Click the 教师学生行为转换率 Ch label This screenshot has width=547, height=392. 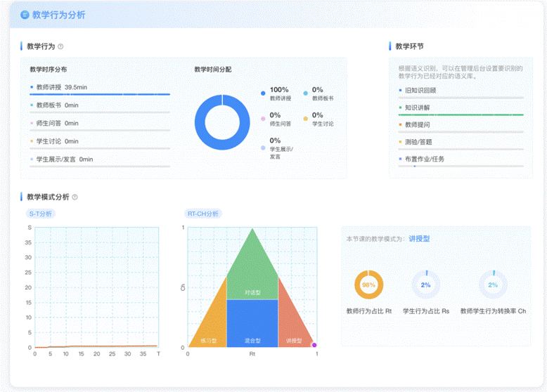pos(493,311)
